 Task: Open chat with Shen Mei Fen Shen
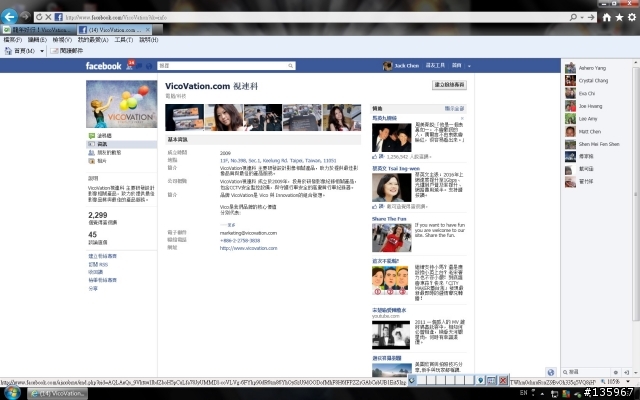click(598, 144)
